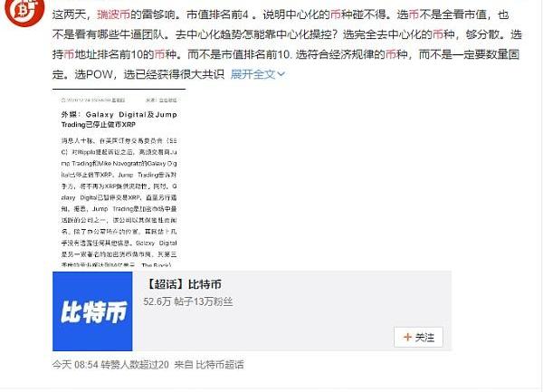The image size is (543, 392).
Task: Click highlighted 币 in 完全去中心化的币种
Action: pos(438,34)
